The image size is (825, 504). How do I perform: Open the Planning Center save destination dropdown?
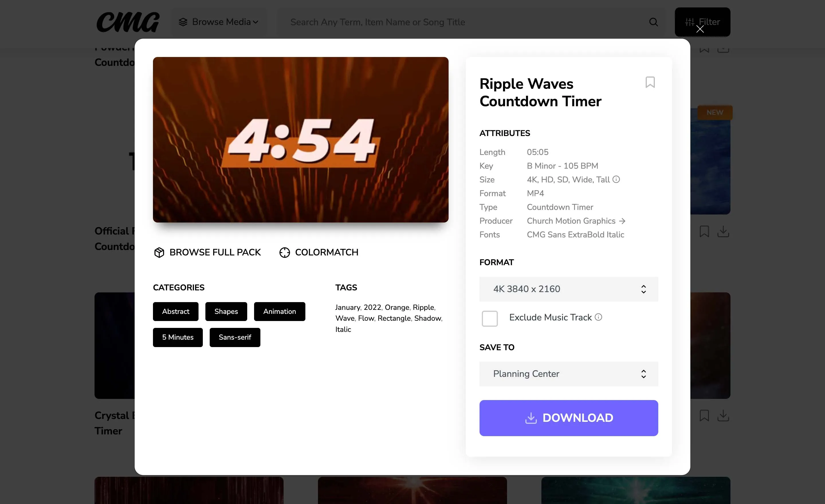(x=569, y=374)
